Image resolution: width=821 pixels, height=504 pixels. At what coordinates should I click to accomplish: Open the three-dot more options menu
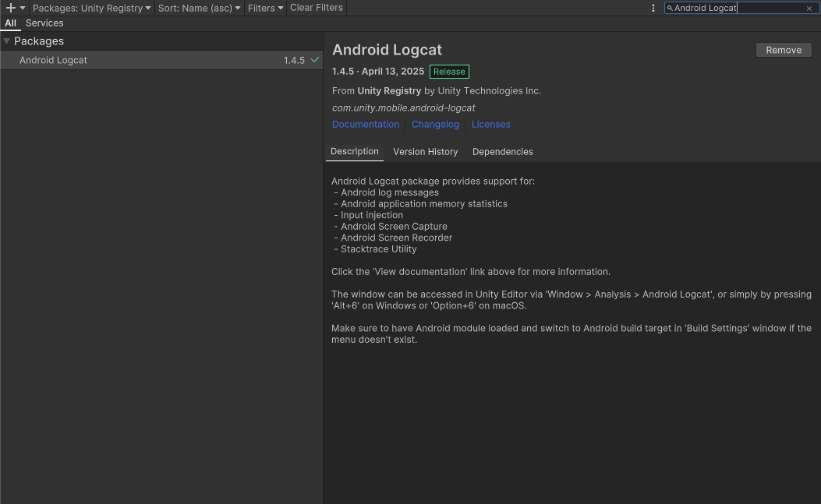coord(653,8)
